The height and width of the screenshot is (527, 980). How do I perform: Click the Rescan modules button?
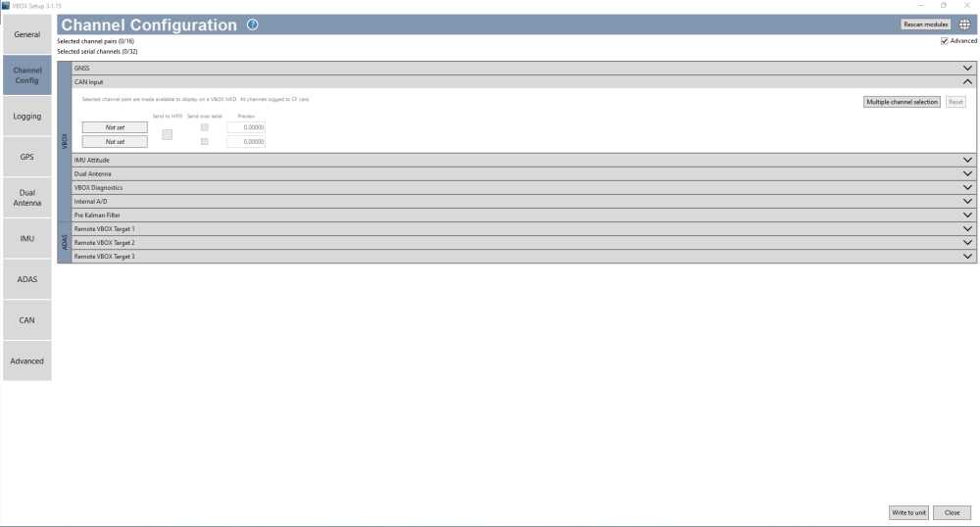pyautogui.click(x=926, y=24)
